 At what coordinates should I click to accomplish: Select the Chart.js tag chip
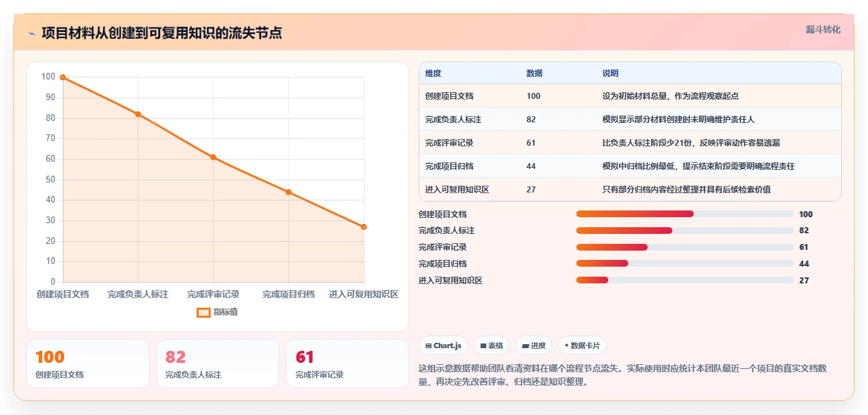(444, 345)
